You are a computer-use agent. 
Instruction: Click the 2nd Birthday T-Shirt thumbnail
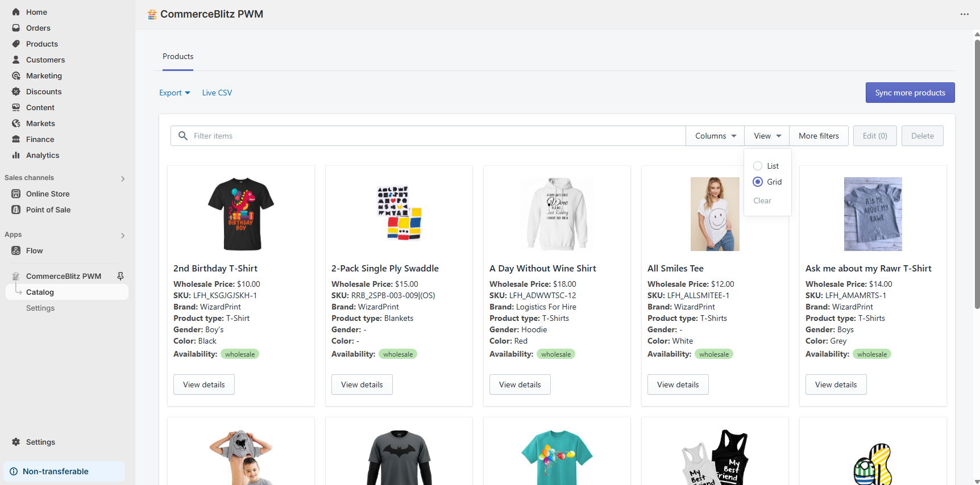[241, 214]
